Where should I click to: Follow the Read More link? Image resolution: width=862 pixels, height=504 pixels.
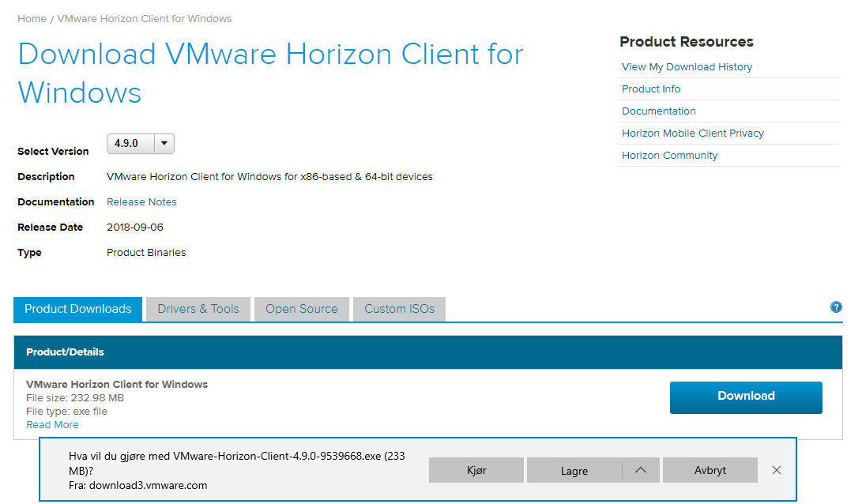[52, 425]
